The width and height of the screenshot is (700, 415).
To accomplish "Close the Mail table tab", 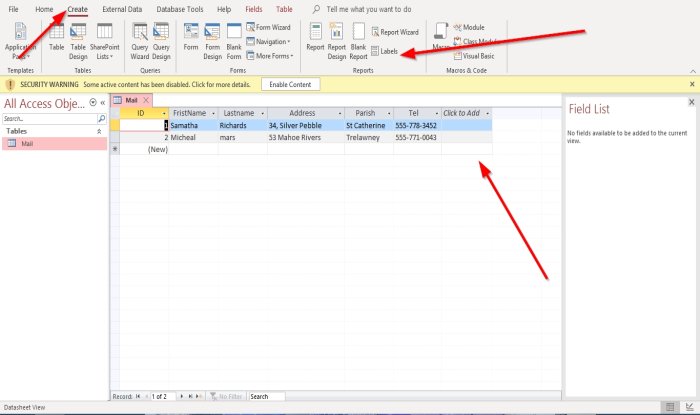I will (x=146, y=100).
